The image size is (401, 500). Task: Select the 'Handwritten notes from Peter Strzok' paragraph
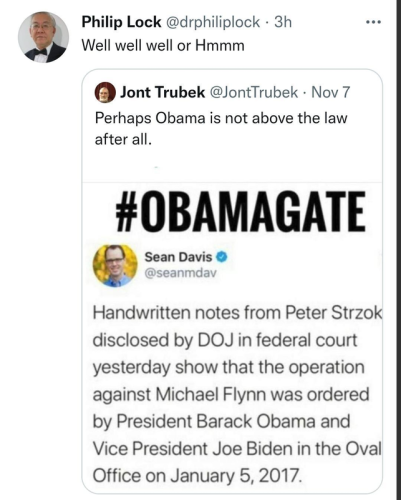click(x=237, y=394)
